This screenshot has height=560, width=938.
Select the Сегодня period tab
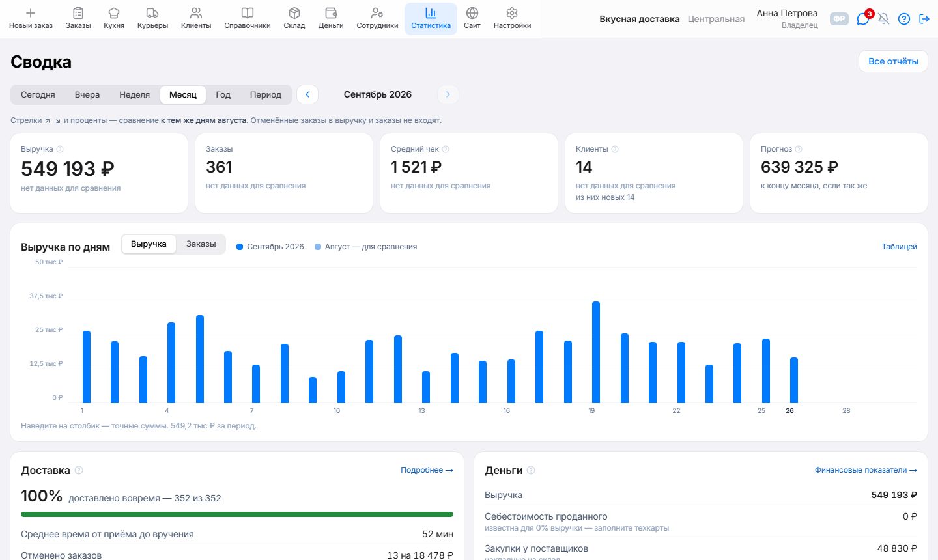coord(38,94)
